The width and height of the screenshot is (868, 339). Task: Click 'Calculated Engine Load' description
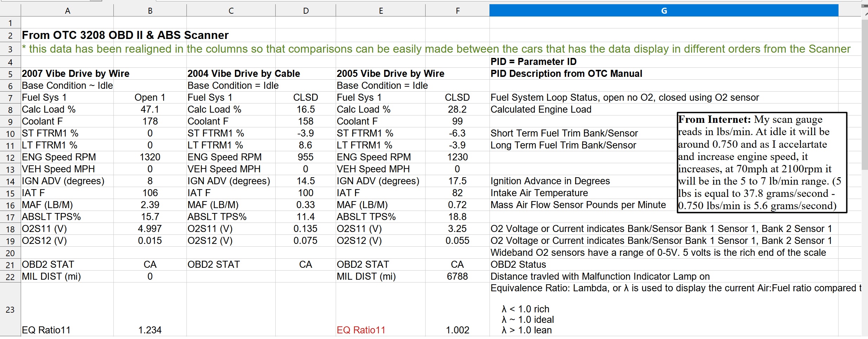541,109
